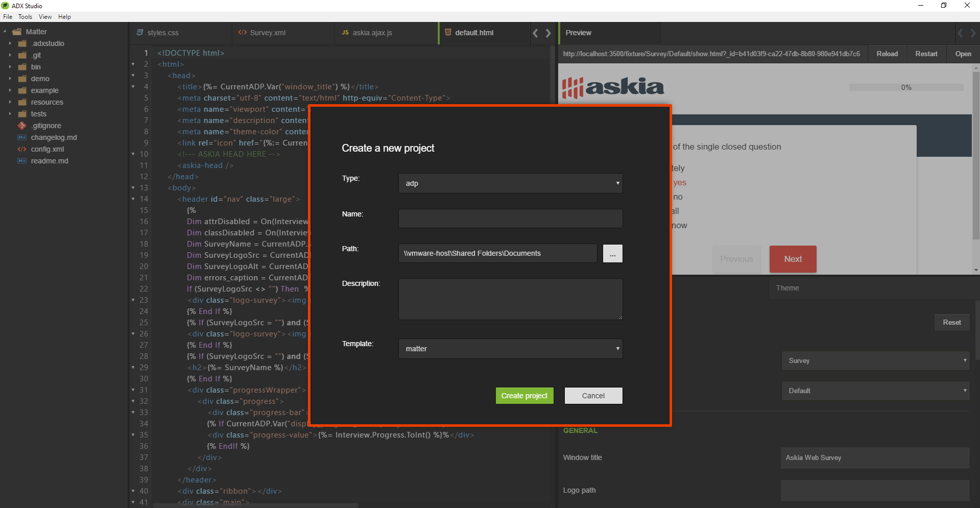Click the .gitignore git file icon
This screenshot has height=508, width=980.
pyautogui.click(x=22, y=126)
